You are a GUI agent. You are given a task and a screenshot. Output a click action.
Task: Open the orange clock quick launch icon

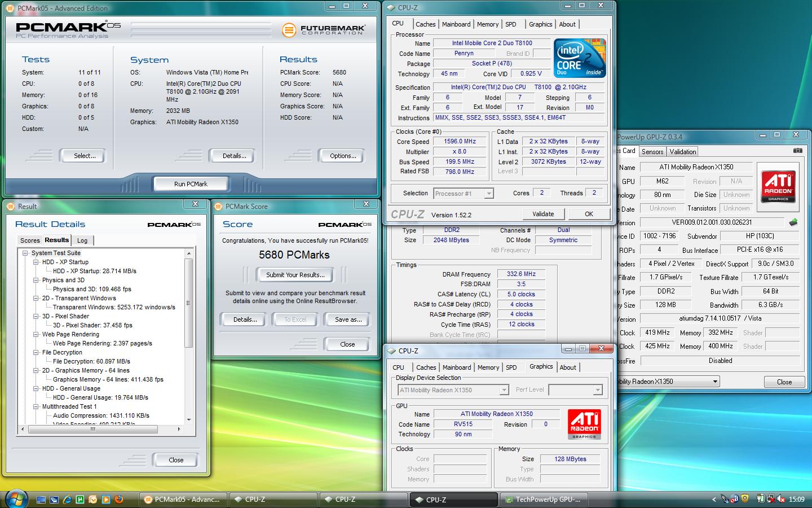pos(92,500)
